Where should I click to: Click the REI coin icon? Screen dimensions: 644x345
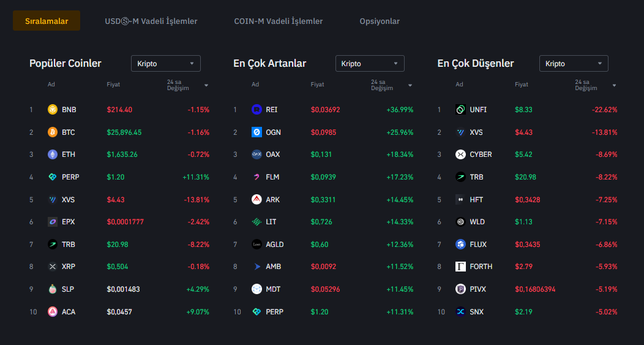[x=256, y=110]
